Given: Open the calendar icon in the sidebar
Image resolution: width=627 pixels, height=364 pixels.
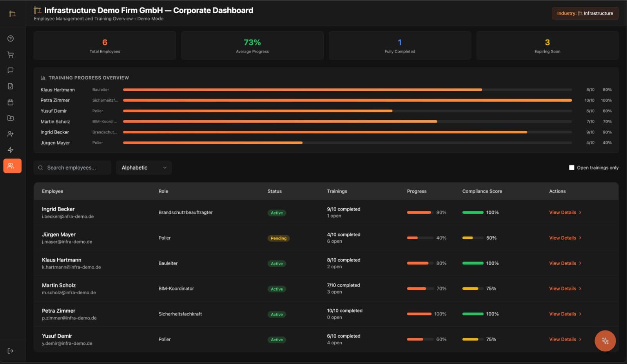Looking at the screenshot, I should [x=11, y=102].
